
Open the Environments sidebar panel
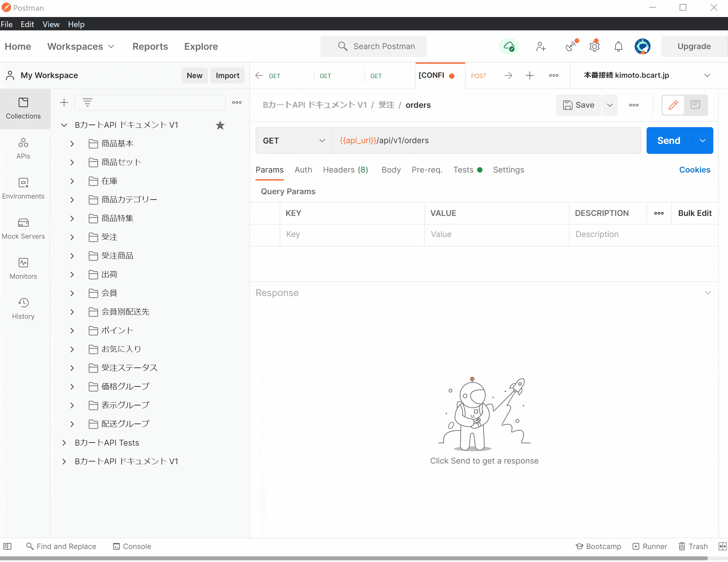[x=23, y=189]
